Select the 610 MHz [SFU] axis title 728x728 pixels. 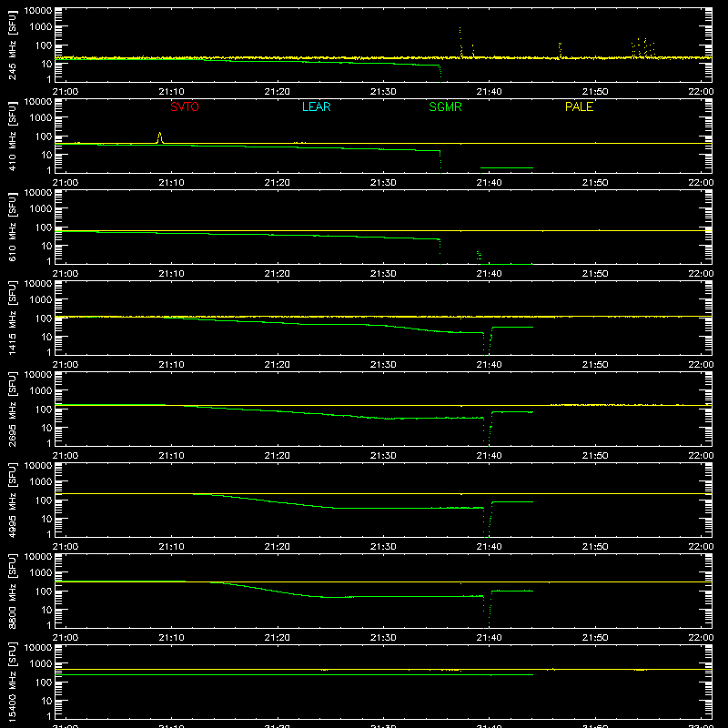(x=12, y=227)
